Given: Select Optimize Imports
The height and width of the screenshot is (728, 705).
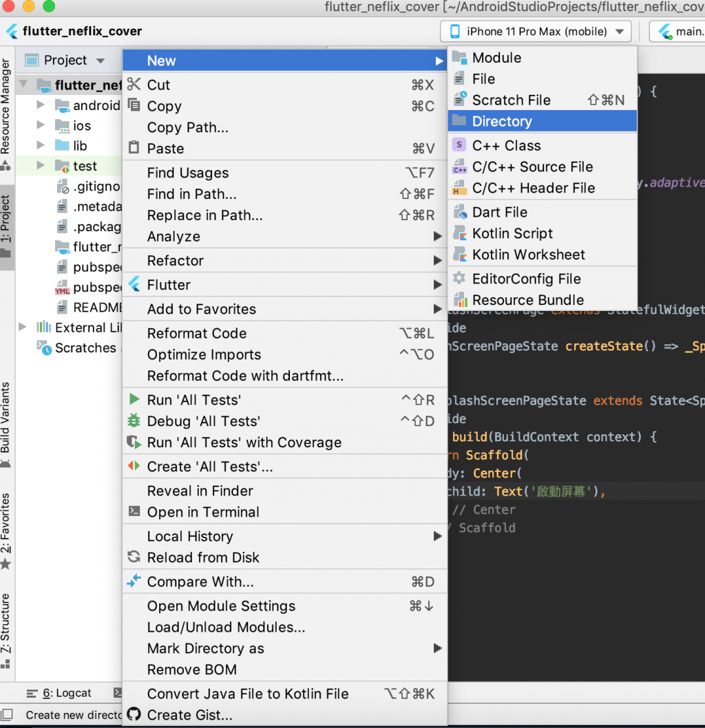Looking at the screenshot, I should tap(285, 354).
